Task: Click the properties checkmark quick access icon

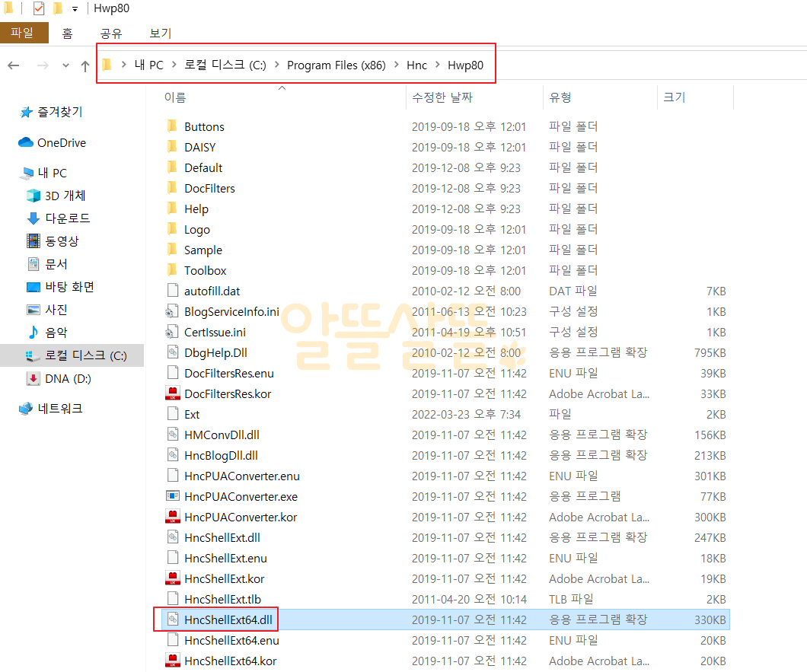Action: [39, 8]
